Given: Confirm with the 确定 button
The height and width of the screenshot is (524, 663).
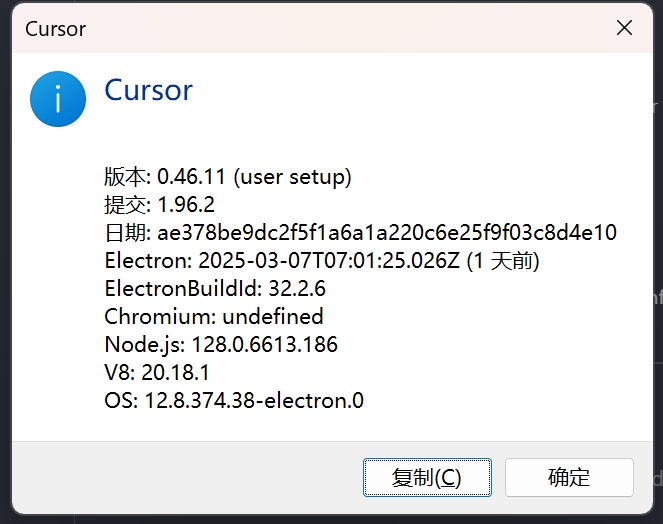Looking at the screenshot, I should coord(569,477).
